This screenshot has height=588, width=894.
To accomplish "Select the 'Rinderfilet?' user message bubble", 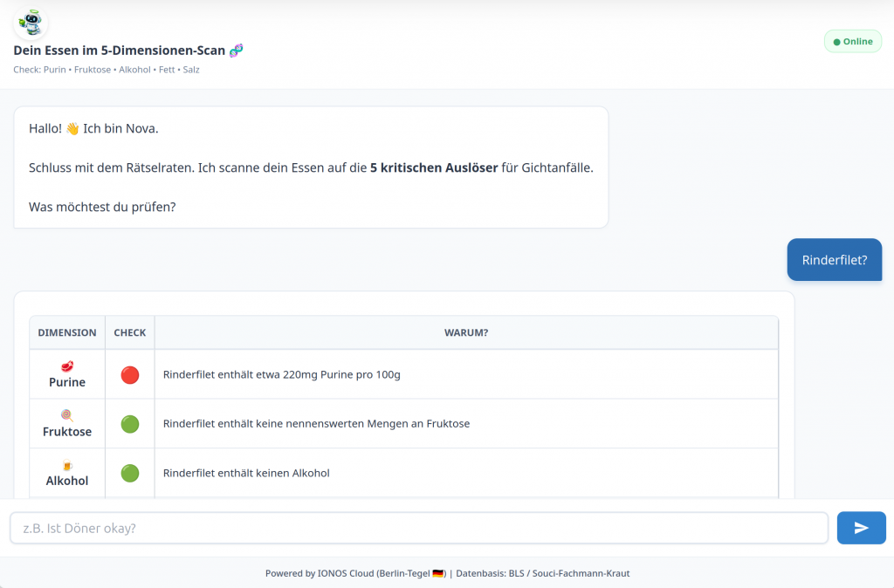I will pos(834,260).
